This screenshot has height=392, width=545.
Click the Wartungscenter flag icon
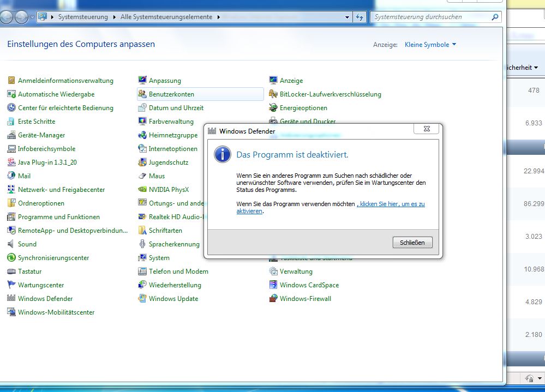coord(11,285)
